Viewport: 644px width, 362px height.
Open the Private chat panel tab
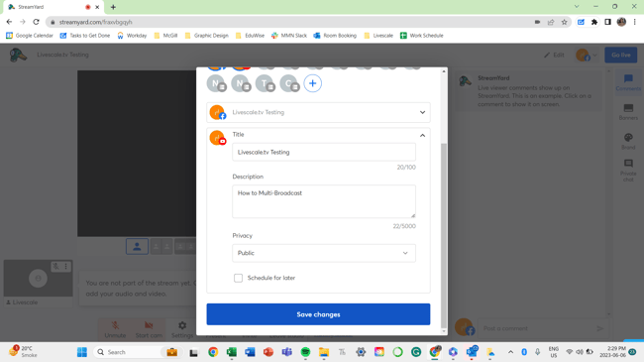[628, 171]
